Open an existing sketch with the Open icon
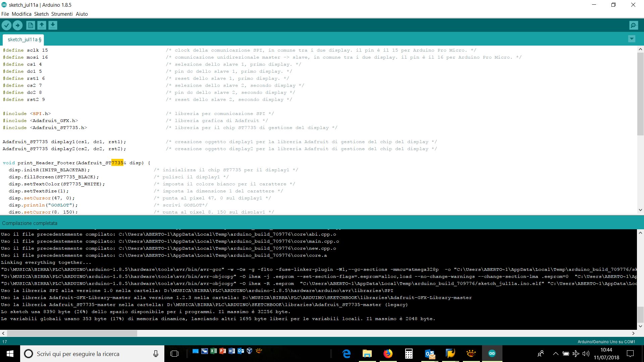 [41, 25]
